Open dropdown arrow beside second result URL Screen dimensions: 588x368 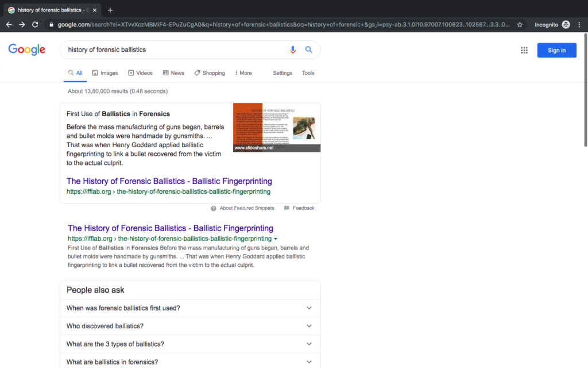[x=276, y=239]
